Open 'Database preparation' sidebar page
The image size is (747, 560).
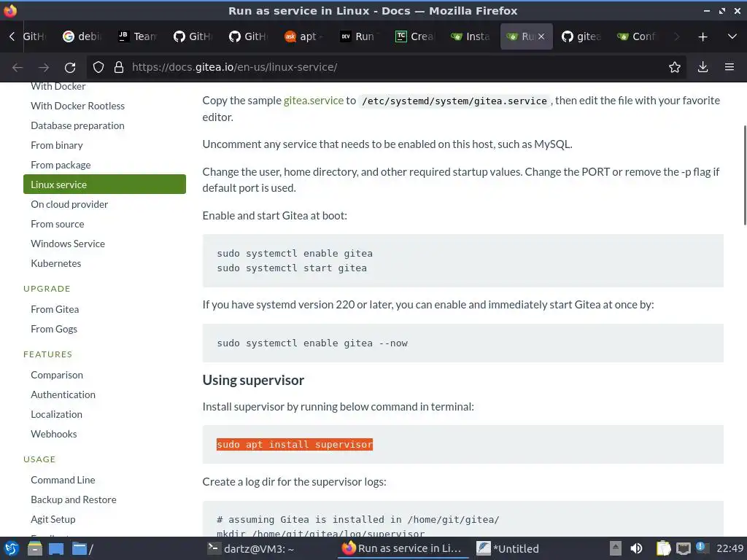pyautogui.click(x=77, y=125)
